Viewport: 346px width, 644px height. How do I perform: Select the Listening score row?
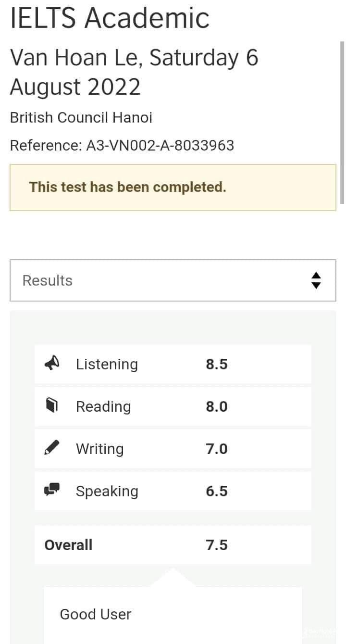point(173,364)
